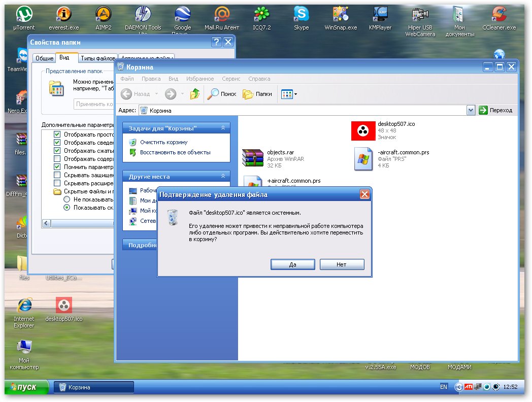Collapse the Задачи для "Корзины" panel
The width and height of the screenshot is (532, 402).
click(x=223, y=128)
